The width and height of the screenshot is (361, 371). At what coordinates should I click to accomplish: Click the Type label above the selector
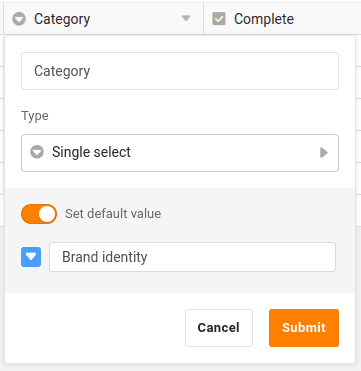[x=35, y=116]
